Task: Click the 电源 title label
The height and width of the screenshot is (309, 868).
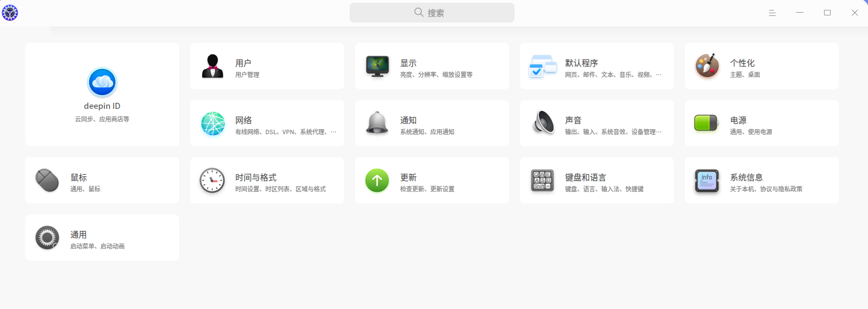Action: point(738,120)
